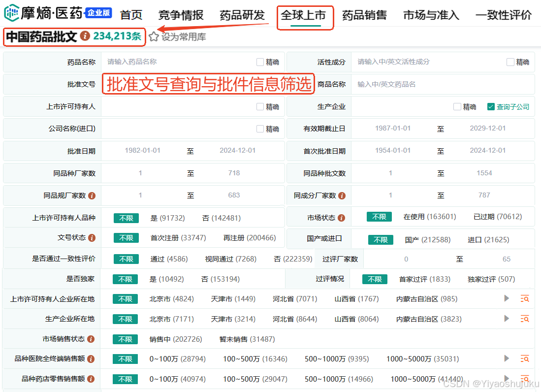541x392 pixels.
Task: Tick 精确 checkbox for 活性成分
Action: [x=510, y=62]
